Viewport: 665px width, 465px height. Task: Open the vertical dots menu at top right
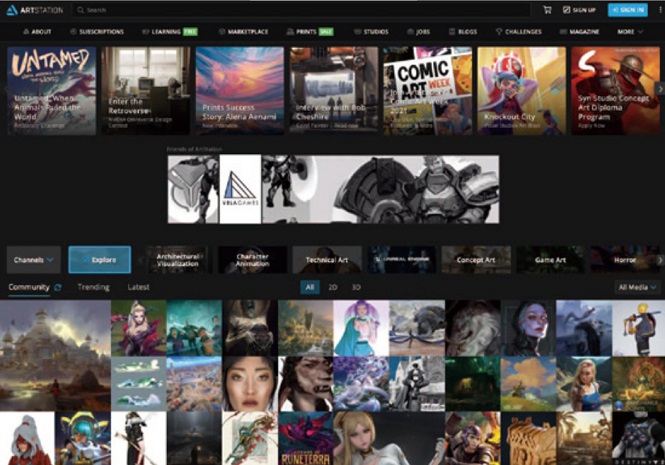click(660, 10)
